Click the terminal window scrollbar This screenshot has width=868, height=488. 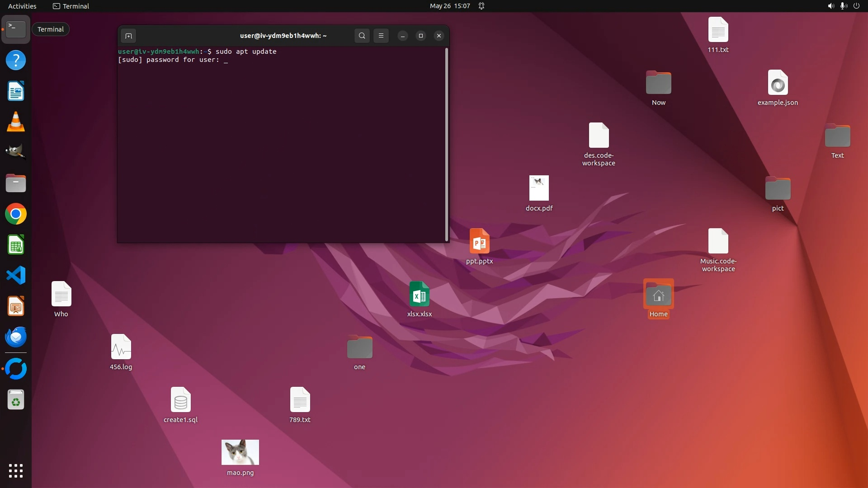(447, 145)
